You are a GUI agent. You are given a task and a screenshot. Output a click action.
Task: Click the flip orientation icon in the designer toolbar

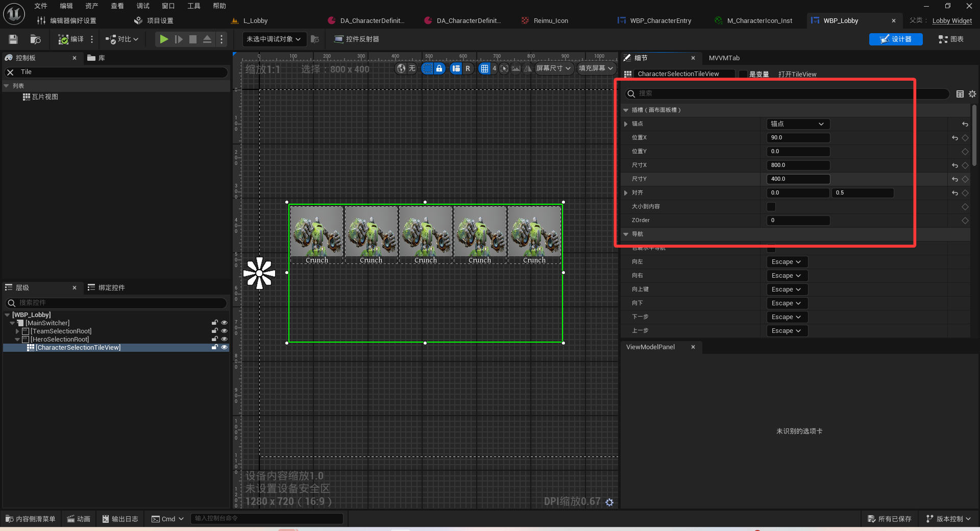528,68
